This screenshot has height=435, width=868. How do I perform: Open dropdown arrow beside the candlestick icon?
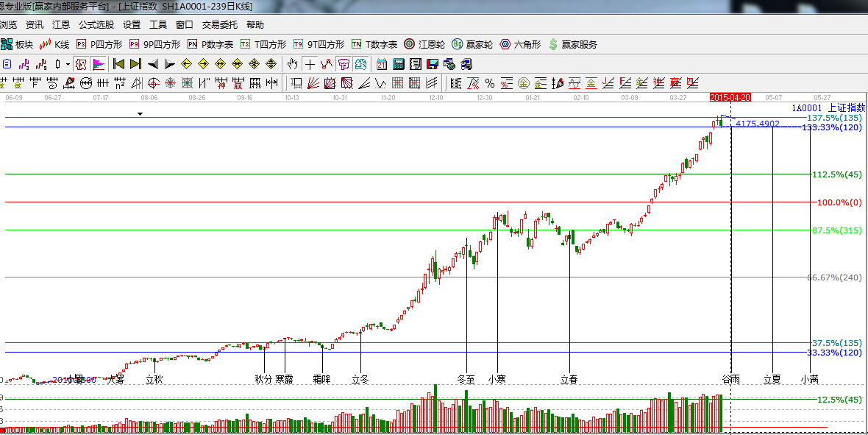[68, 64]
